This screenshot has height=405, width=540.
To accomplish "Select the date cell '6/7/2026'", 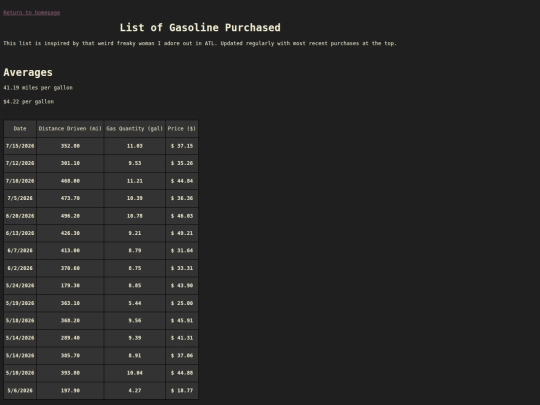I will (x=20, y=251).
